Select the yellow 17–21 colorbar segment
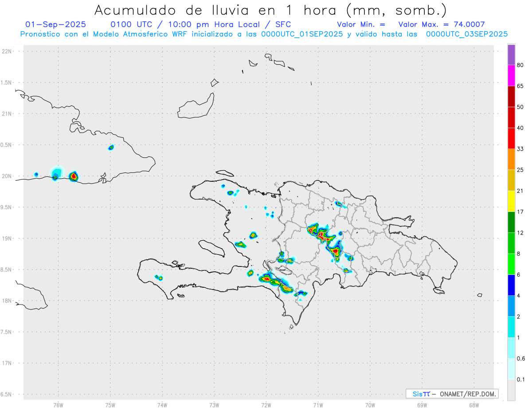This screenshot has height=411, width=532. coord(511,201)
